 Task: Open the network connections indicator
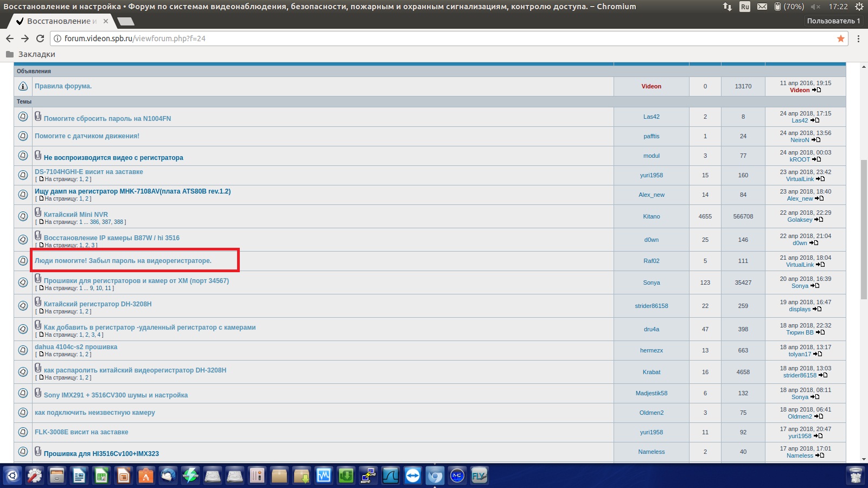point(727,7)
